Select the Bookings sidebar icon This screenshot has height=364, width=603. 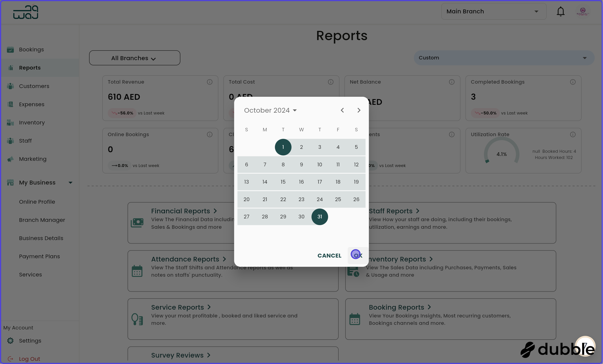11,50
